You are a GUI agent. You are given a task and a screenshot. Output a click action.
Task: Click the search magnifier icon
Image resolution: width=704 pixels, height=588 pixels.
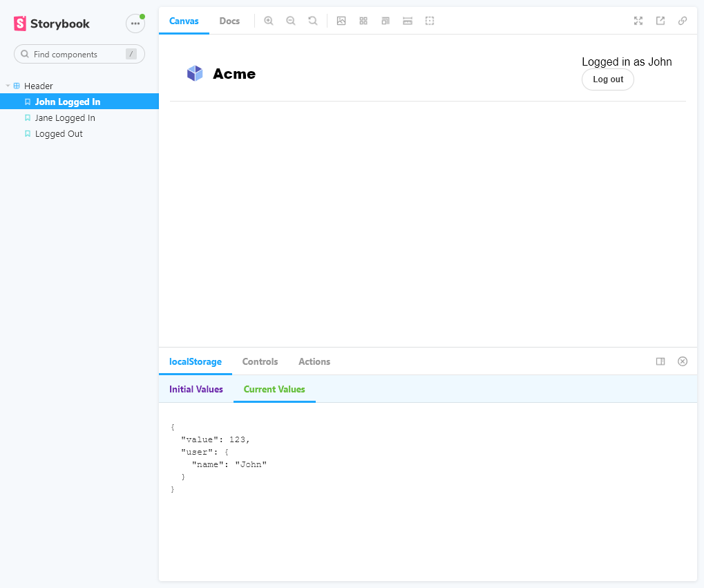(25, 54)
